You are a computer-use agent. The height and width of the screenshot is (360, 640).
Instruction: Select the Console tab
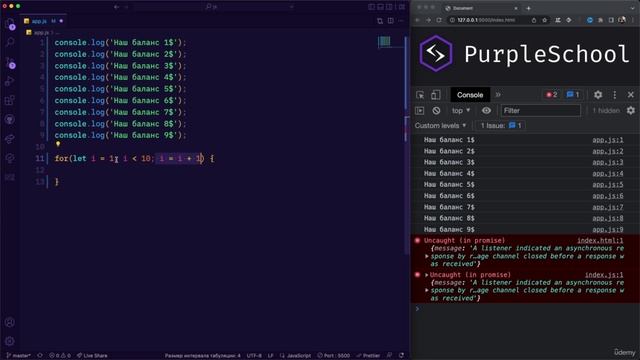[470, 95]
